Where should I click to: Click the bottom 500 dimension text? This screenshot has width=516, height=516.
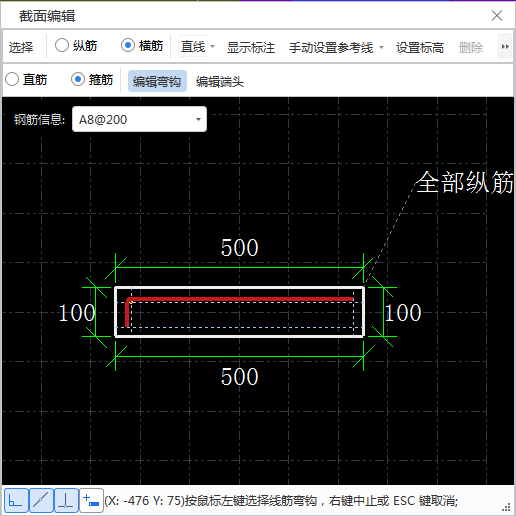point(239,377)
